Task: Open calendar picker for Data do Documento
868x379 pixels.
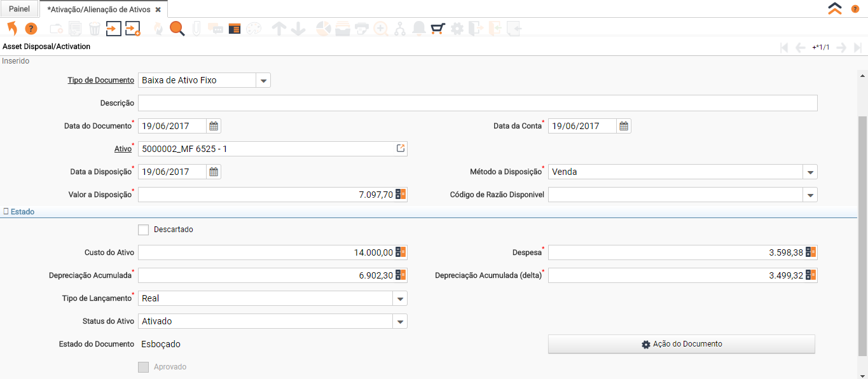Action: tap(214, 126)
